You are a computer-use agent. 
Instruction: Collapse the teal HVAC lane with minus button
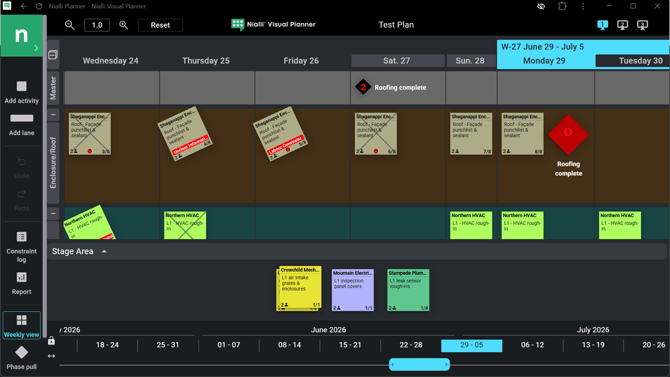pyautogui.click(x=53, y=213)
